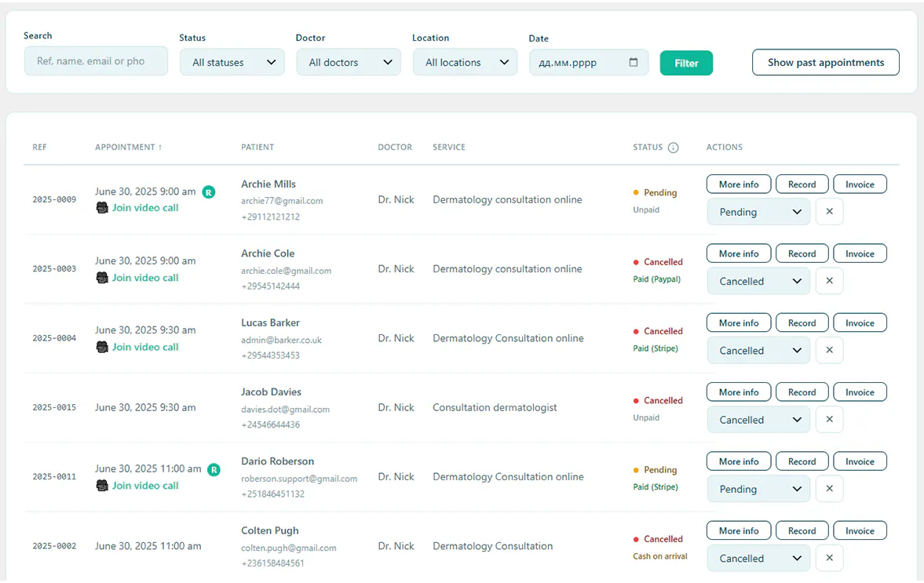Join video call for Archie Mills
Viewport: 924px width, 583px height.
[145, 207]
